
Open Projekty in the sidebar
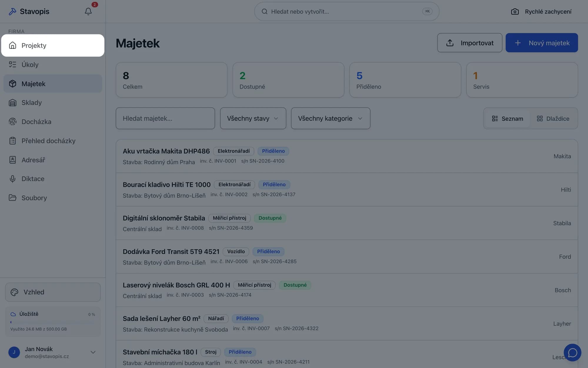point(53,45)
